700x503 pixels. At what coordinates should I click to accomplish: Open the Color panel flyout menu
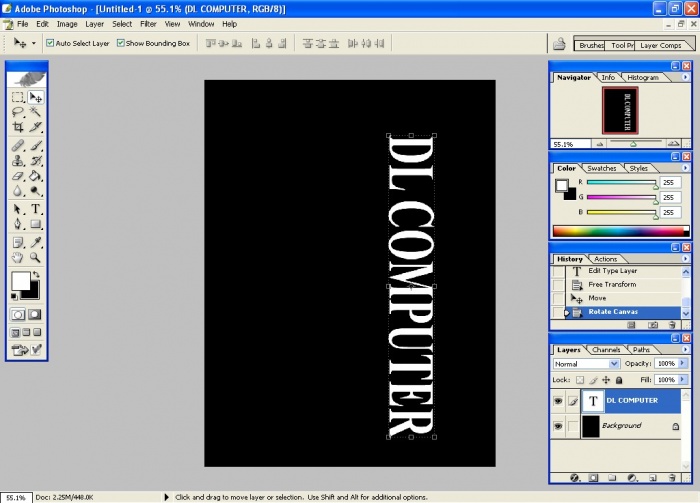685,168
